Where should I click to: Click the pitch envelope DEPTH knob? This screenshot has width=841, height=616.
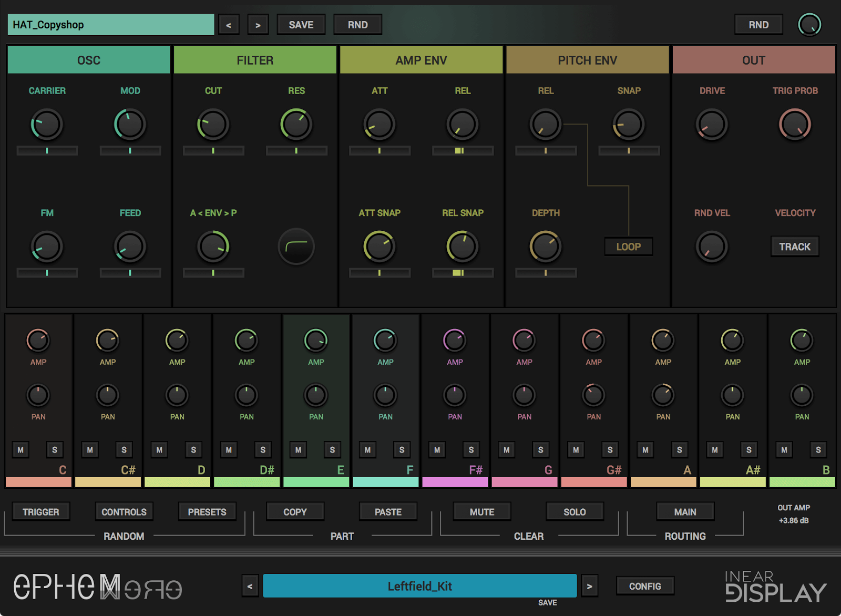pos(546,247)
